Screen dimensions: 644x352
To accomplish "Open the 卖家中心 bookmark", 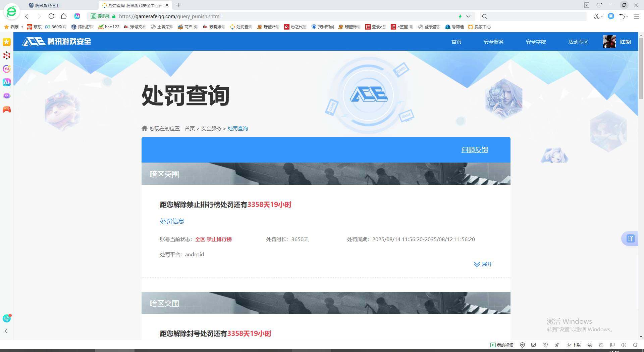I will [x=479, y=27].
